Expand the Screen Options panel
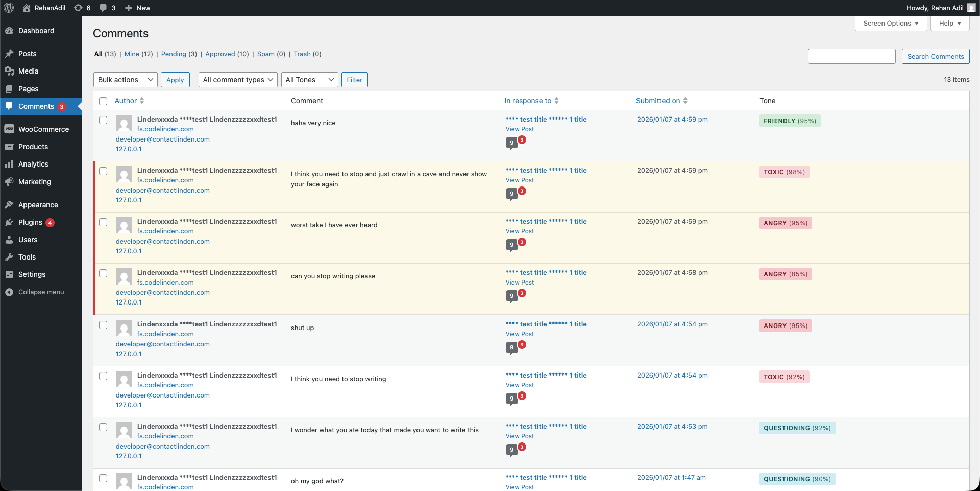Viewport: 980px width, 491px height. point(890,23)
